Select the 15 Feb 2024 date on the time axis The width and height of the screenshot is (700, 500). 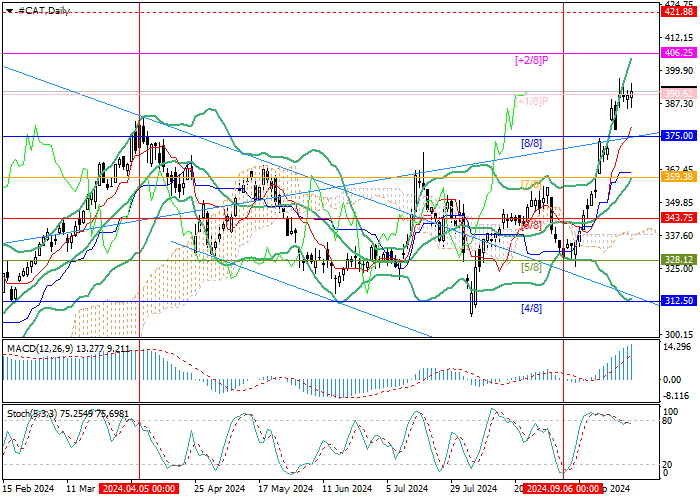click(x=29, y=488)
